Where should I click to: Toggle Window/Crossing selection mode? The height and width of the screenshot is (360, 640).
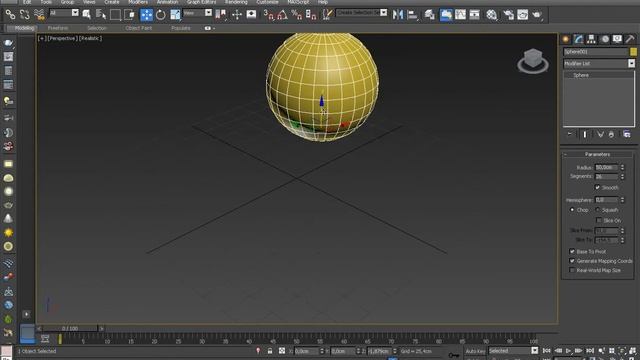[130, 15]
